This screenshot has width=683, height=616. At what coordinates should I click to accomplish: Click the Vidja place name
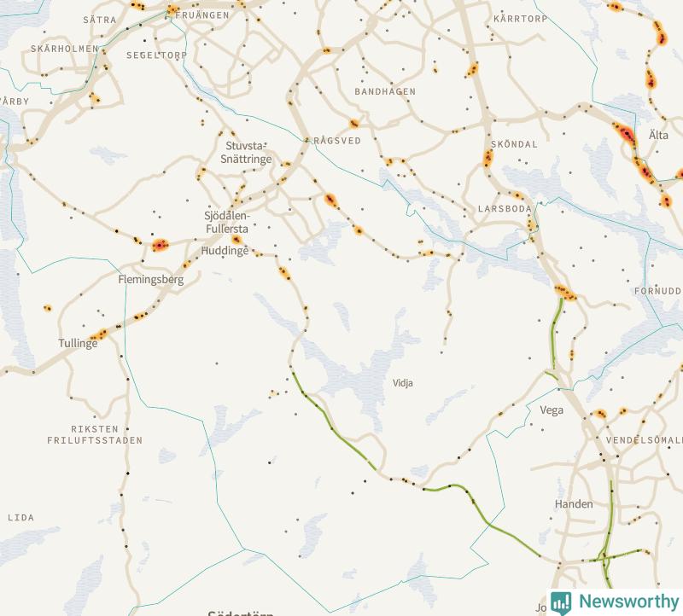point(402,383)
